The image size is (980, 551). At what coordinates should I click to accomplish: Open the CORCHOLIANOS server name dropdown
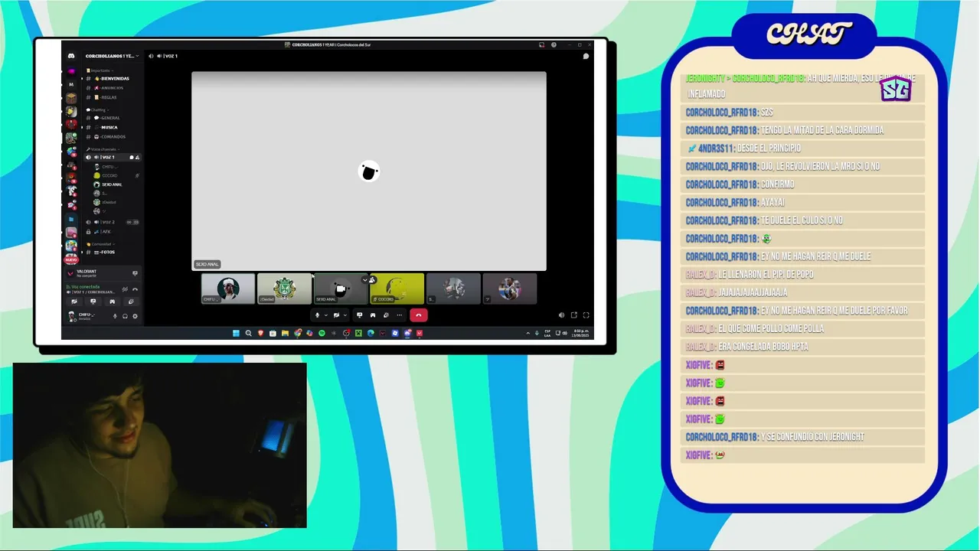[x=113, y=56]
